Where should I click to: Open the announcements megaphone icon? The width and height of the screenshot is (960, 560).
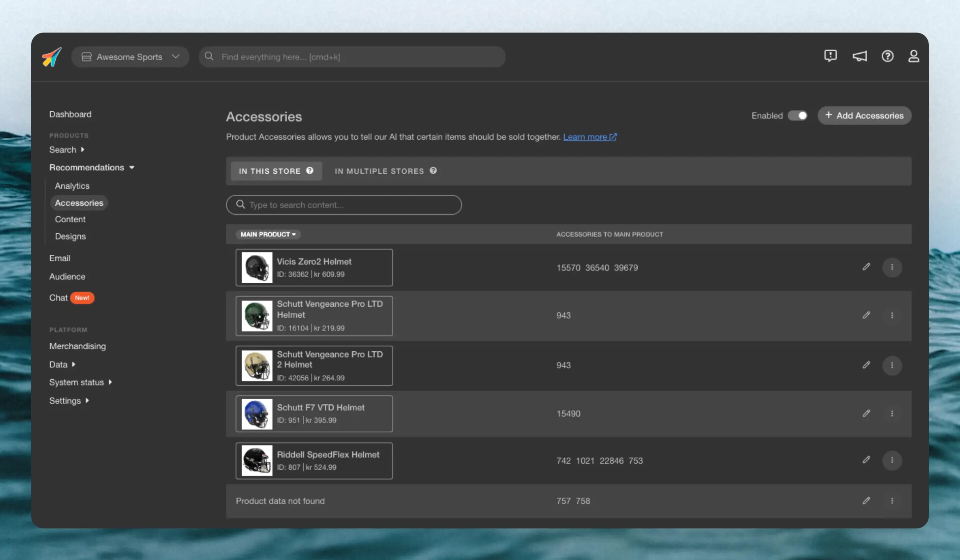coord(860,56)
